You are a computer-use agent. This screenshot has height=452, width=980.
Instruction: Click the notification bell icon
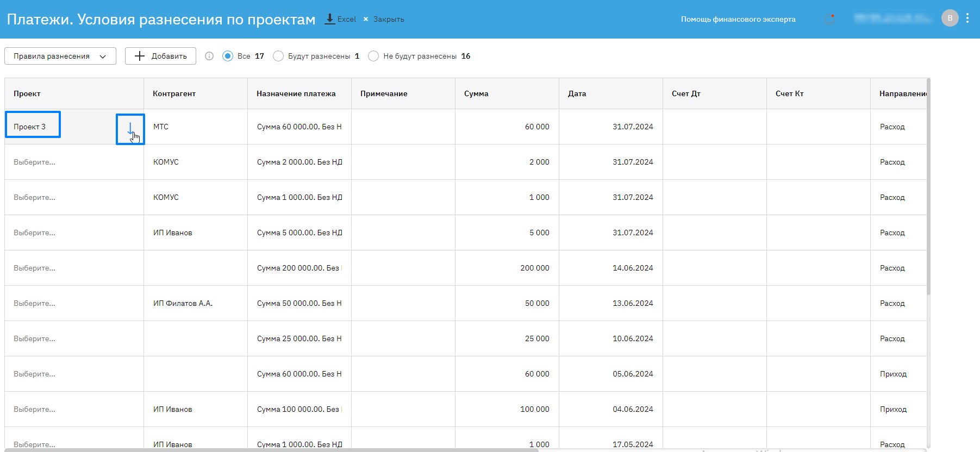click(x=829, y=19)
